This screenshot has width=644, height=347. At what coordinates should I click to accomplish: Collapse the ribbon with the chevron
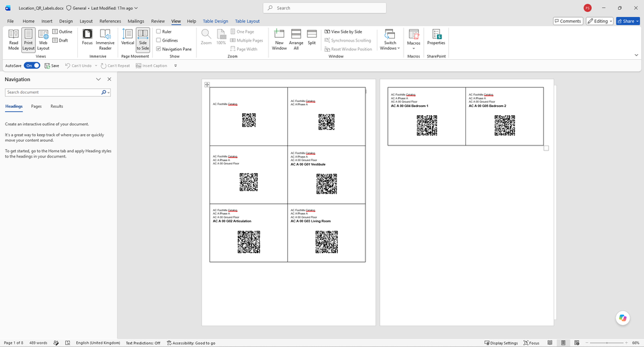[636, 55]
